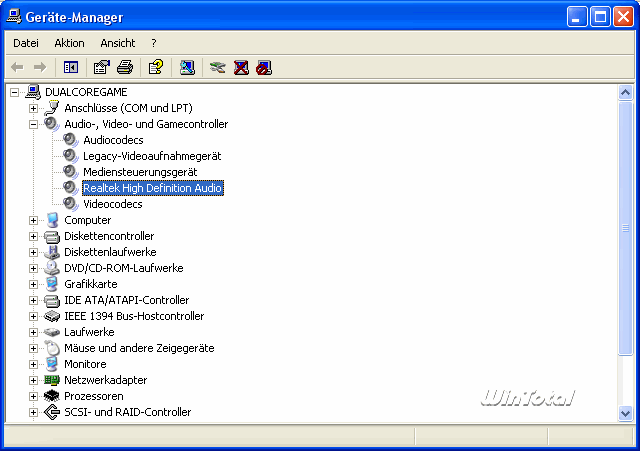This screenshot has width=640, height=451.
Task: Select the Audiocodecs entry
Action: coord(113,140)
